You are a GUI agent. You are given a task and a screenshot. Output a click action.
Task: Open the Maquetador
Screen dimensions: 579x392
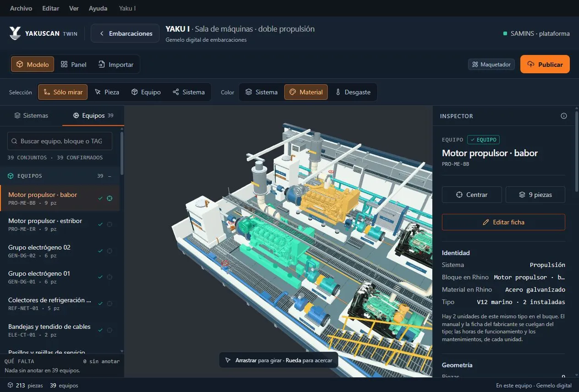click(491, 65)
